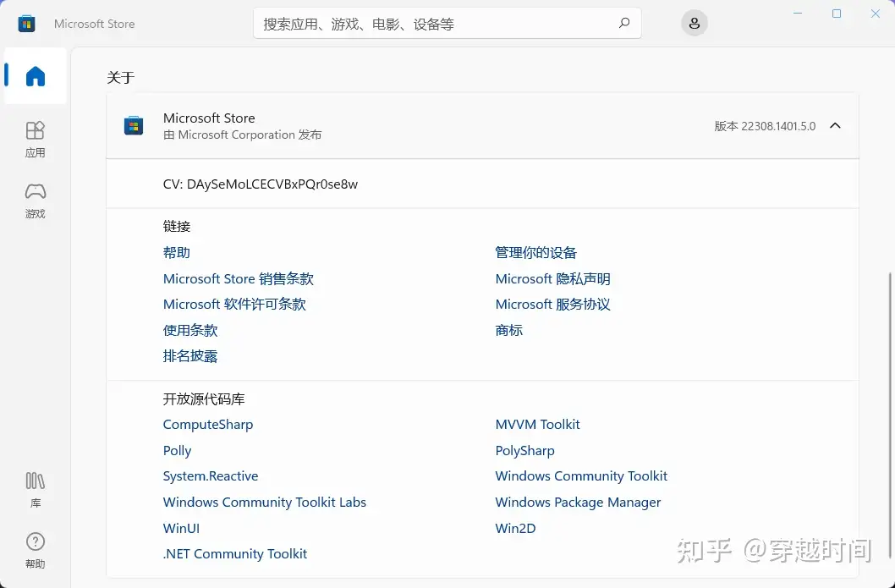Click the 开放源代码库 heading
895x588 pixels.
tap(204, 399)
